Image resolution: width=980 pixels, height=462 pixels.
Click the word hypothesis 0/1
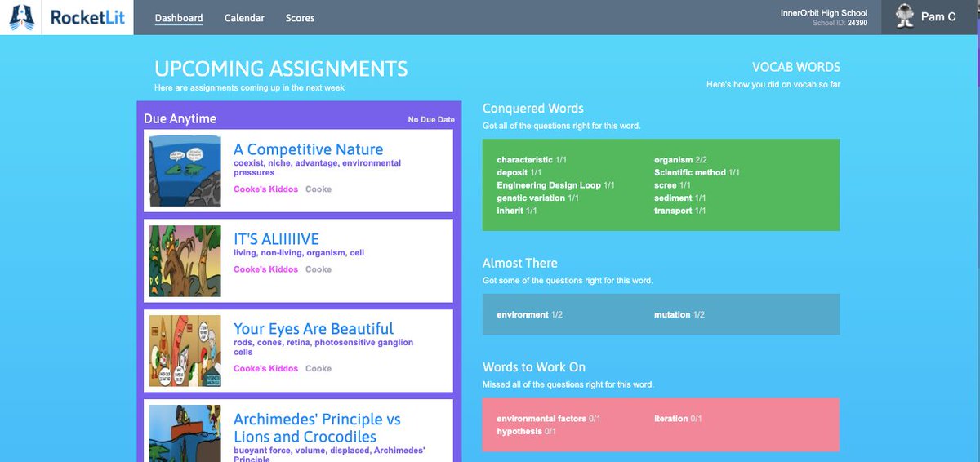coord(526,431)
